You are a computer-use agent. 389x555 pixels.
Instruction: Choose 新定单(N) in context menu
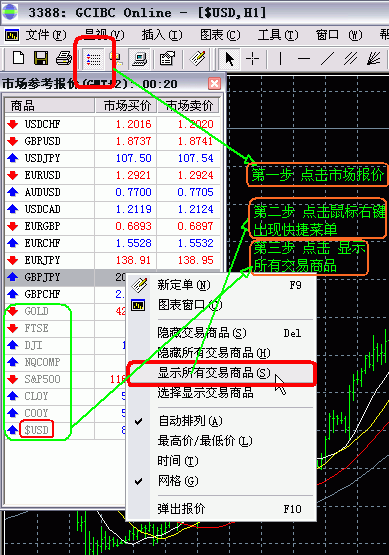pyautogui.click(x=221, y=285)
